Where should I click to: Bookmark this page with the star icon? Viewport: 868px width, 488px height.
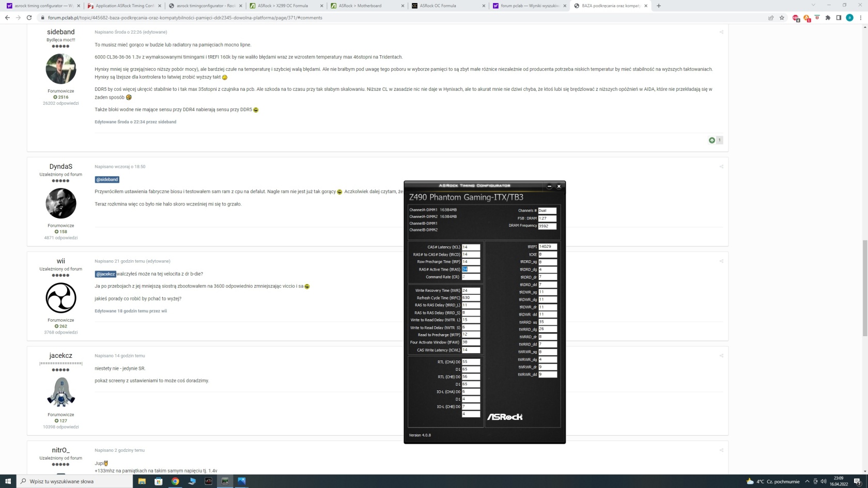(782, 18)
